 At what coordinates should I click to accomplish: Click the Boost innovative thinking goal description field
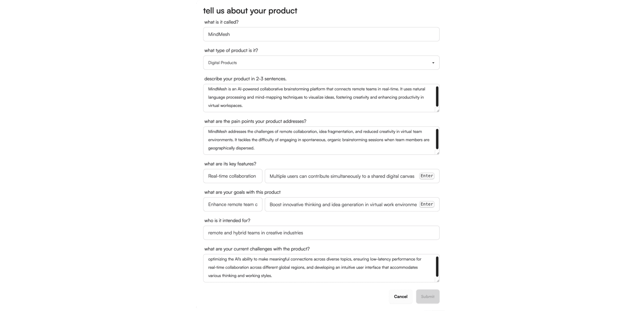click(343, 205)
